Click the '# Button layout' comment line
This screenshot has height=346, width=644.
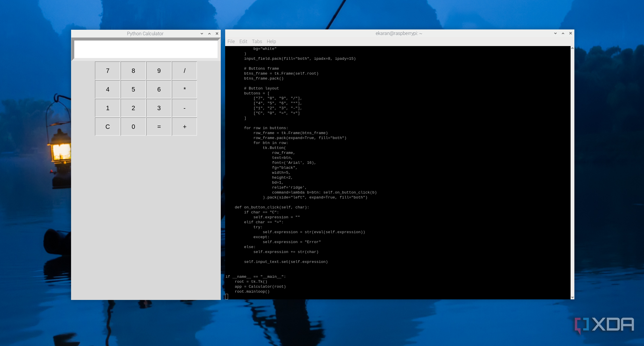[261, 88]
